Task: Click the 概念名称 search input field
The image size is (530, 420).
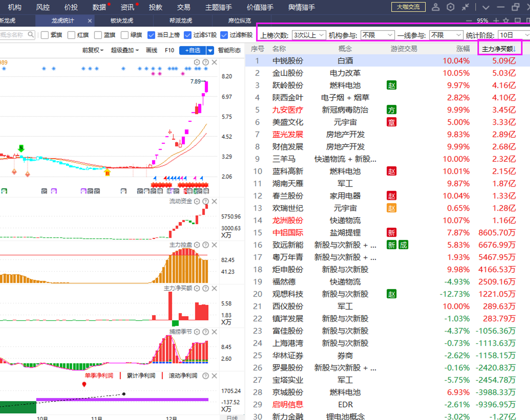Action: coord(17,35)
